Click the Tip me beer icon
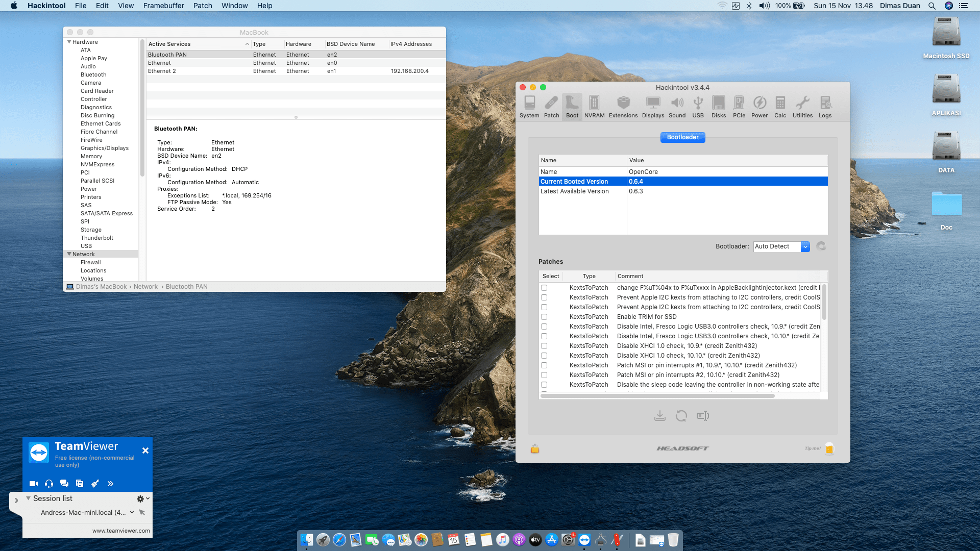 829,449
